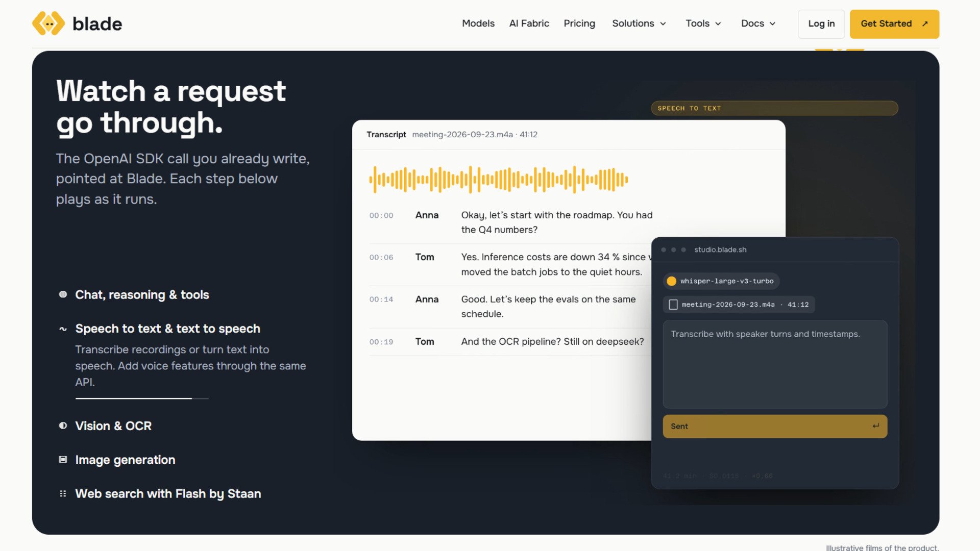Click the blade wordmark text
The image size is (980, 551).
coord(97,24)
